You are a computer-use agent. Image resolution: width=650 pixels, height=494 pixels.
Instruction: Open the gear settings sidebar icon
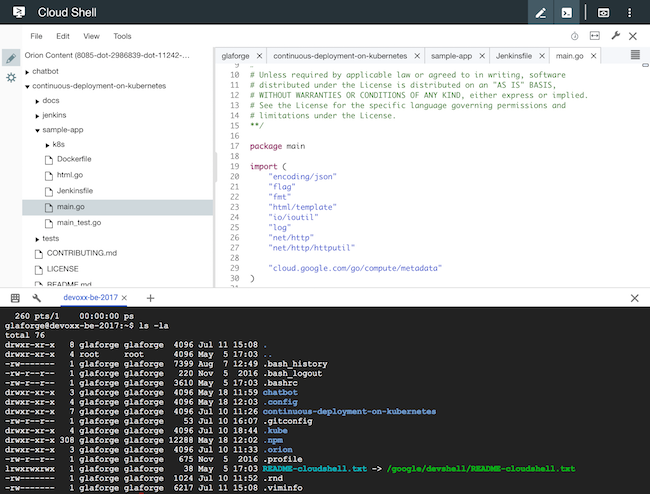point(11,77)
